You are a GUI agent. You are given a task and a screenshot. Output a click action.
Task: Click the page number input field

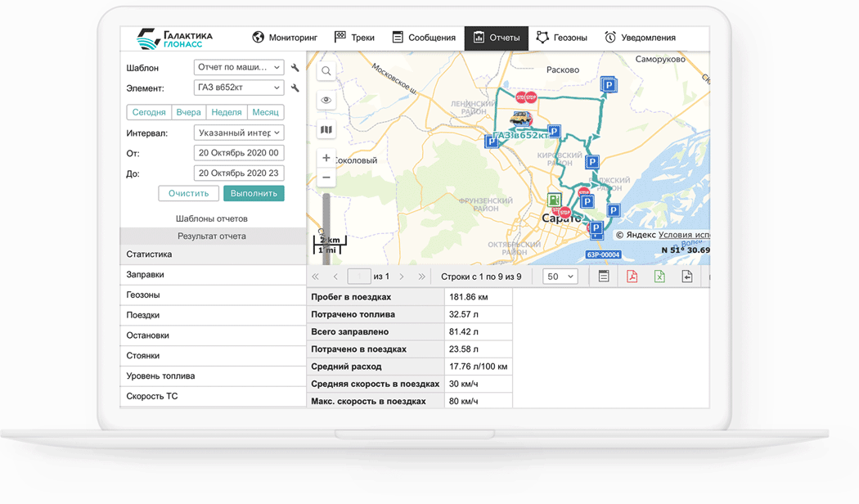[359, 277]
